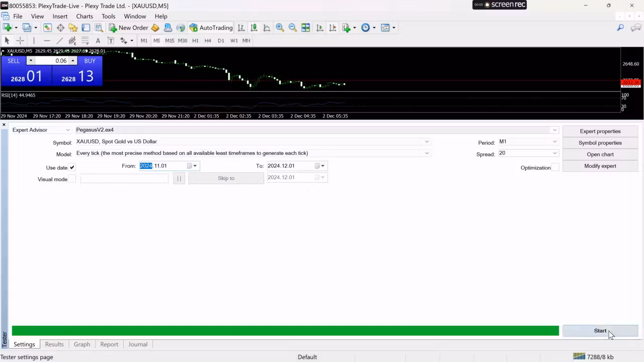Click the Tile Windows icon
Image resolution: width=644 pixels, height=362 pixels.
click(x=305, y=28)
